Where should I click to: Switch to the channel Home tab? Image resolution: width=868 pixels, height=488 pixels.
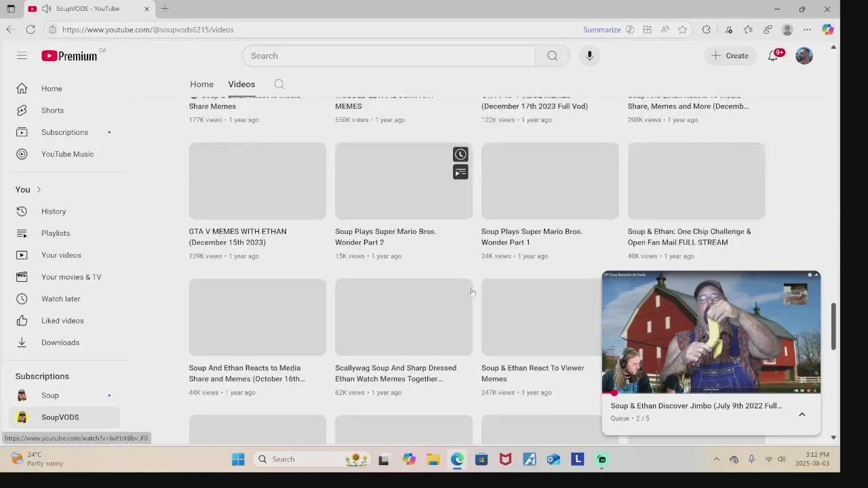201,84
